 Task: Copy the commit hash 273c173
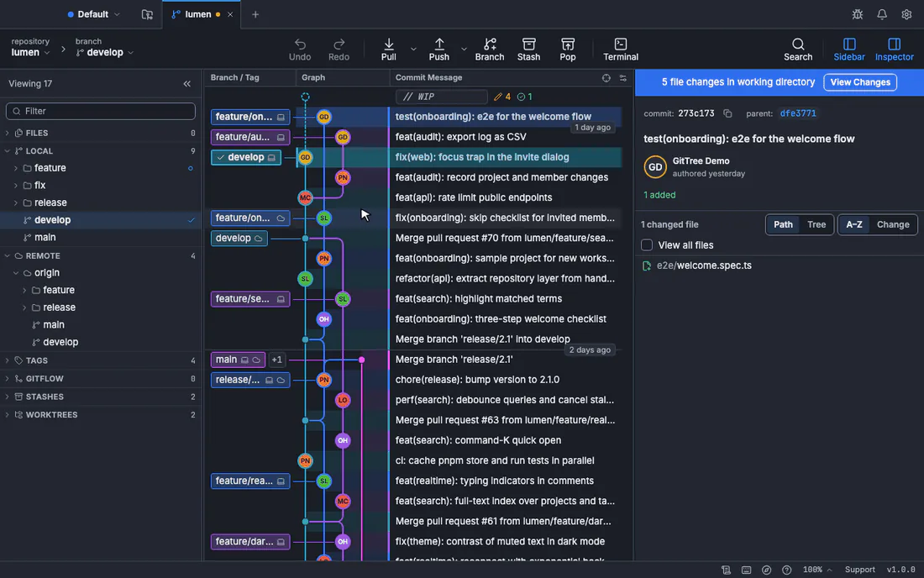click(x=727, y=113)
